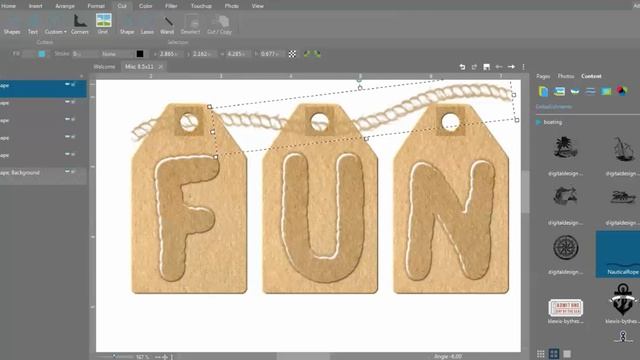Choose the Wand selection tool

[167, 24]
